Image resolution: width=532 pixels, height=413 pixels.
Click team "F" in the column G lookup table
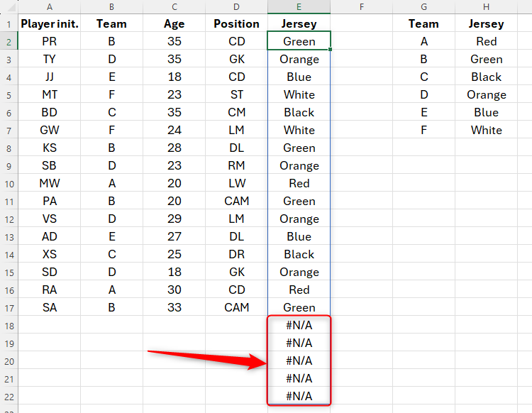pos(423,130)
